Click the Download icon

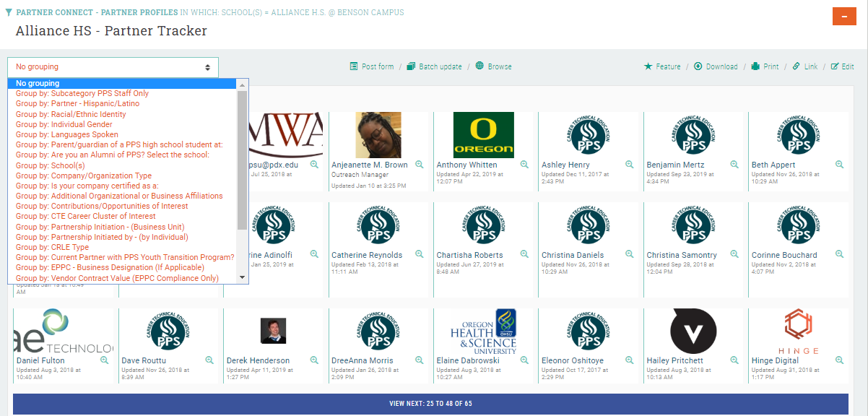pos(698,66)
